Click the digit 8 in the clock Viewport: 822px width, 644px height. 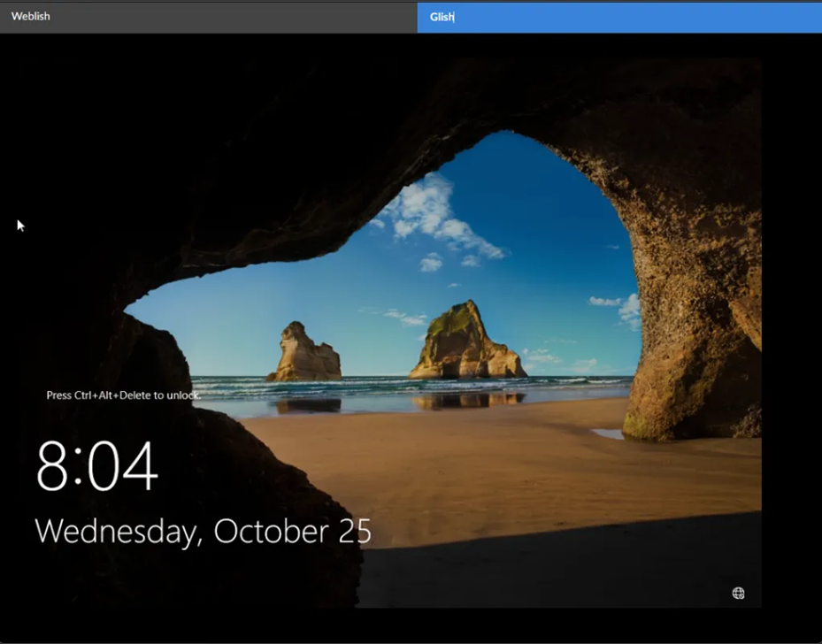pyautogui.click(x=52, y=465)
